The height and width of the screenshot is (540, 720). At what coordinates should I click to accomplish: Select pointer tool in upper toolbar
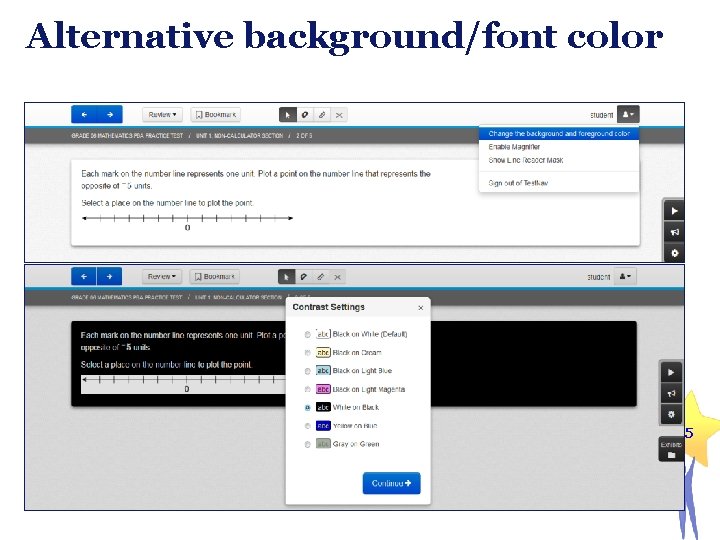click(x=287, y=115)
